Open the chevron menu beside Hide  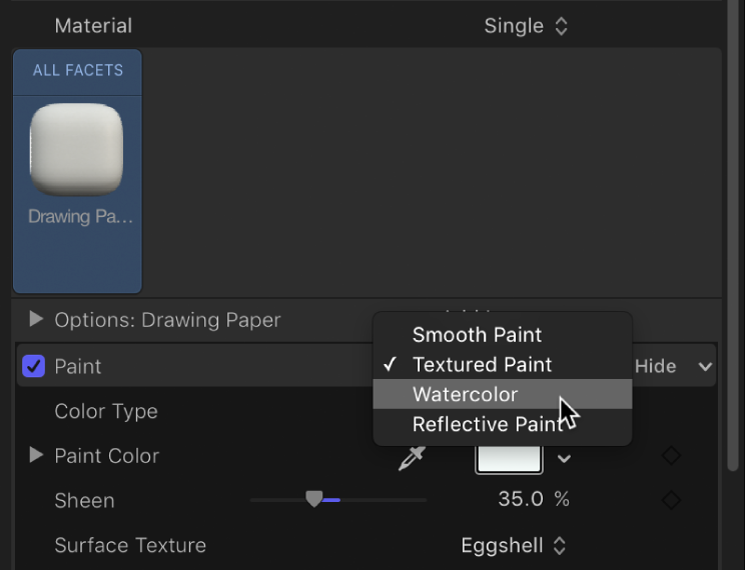[x=706, y=367]
